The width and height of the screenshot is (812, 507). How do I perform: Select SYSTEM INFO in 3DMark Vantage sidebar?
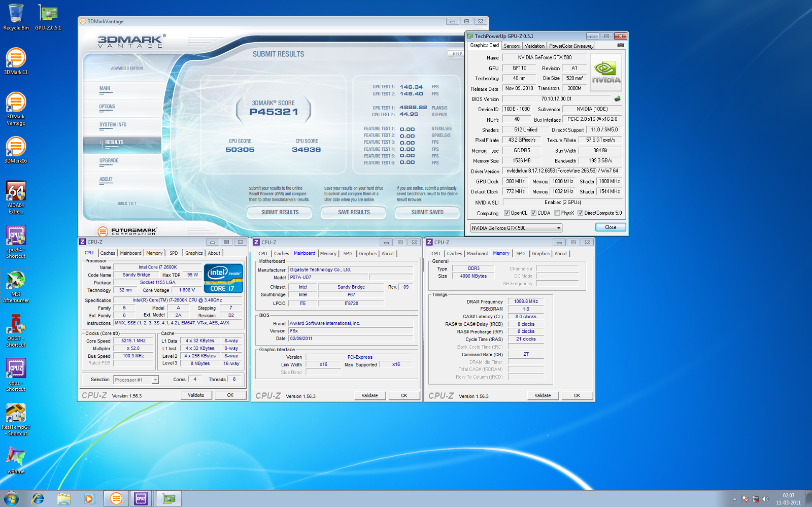113,124
